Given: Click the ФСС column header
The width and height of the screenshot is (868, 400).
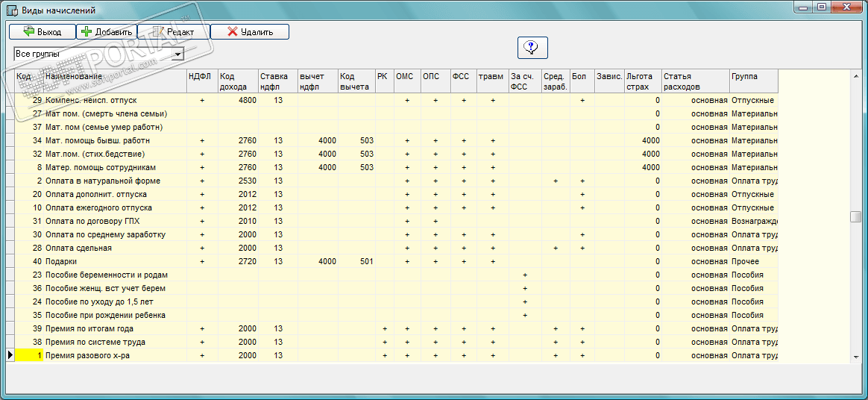Looking at the screenshot, I should [x=463, y=81].
